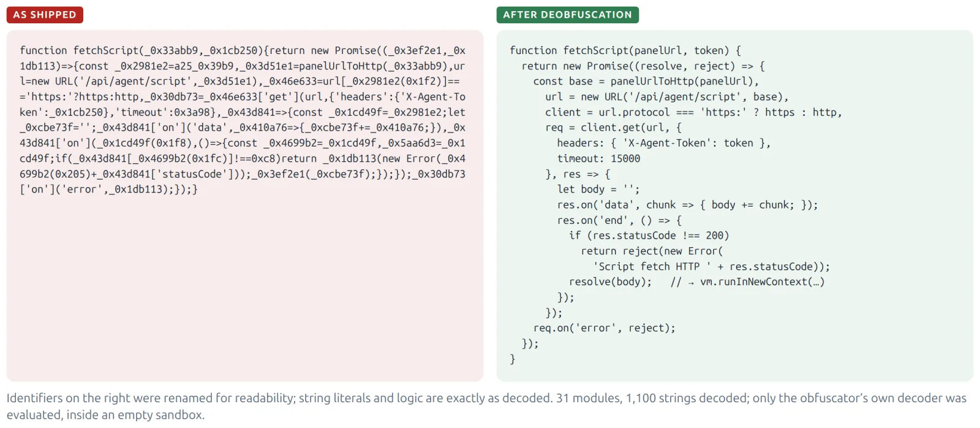Click the "res.on('data', chunk => ..." line
The image size is (980, 428).
[x=687, y=205]
